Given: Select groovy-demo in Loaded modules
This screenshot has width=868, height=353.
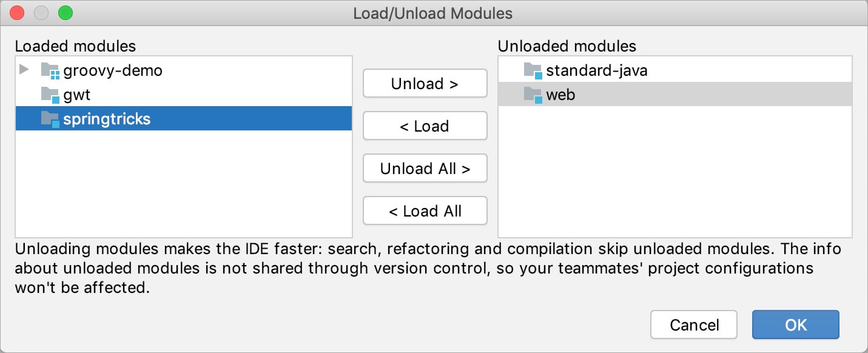Looking at the screenshot, I should 113,71.
